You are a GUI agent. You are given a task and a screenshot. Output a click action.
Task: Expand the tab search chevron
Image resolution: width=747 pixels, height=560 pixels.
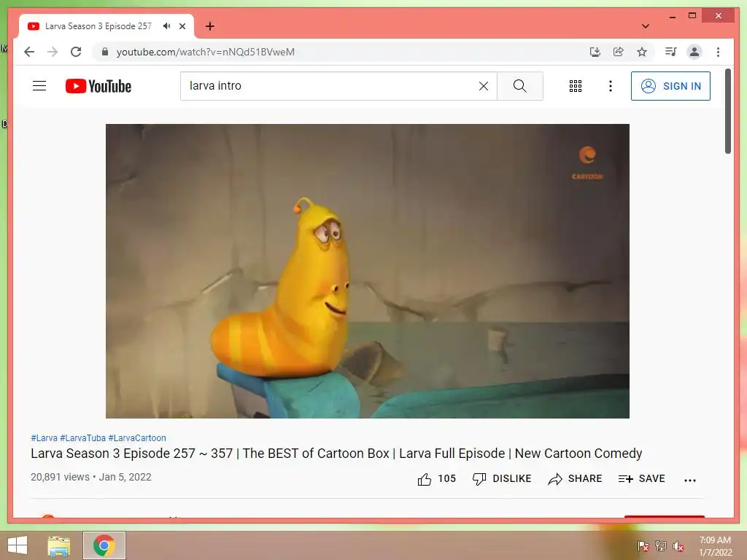[x=646, y=26]
